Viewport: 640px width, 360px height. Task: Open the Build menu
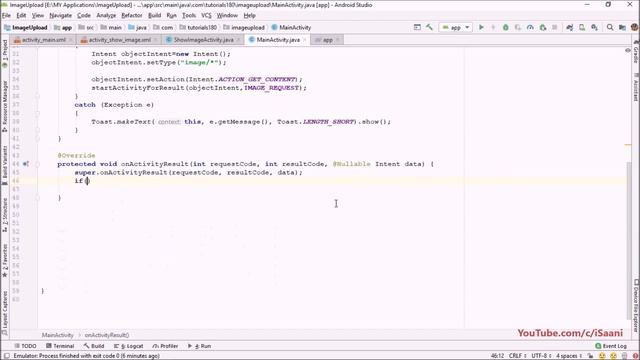[154, 16]
